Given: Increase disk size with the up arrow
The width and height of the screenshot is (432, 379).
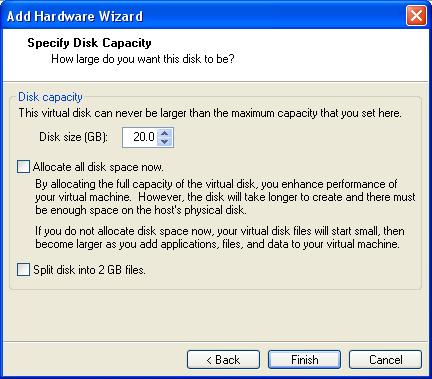Looking at the screenshot, I should (x=164, y=133).
